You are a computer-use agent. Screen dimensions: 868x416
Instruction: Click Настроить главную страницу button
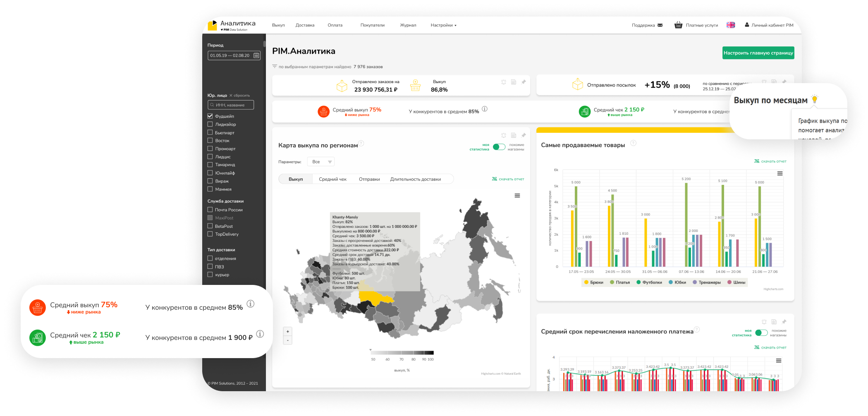click(x=758, y=53)
